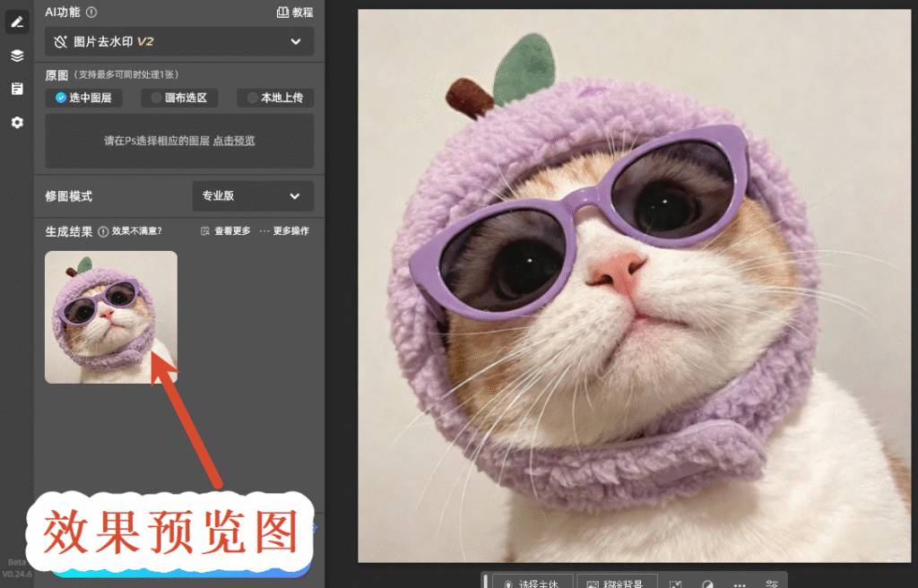Click the info icon beside AI功能

coord(91,12)
